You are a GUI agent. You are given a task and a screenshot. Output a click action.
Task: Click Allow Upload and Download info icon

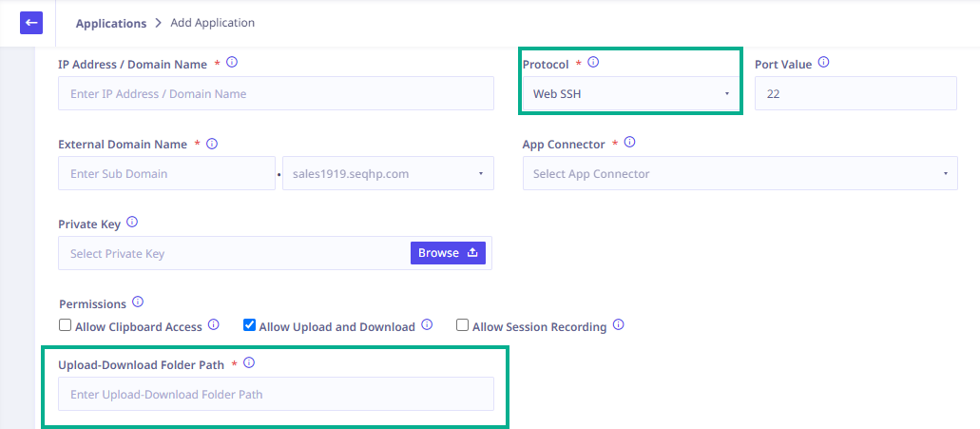(427, 324)
